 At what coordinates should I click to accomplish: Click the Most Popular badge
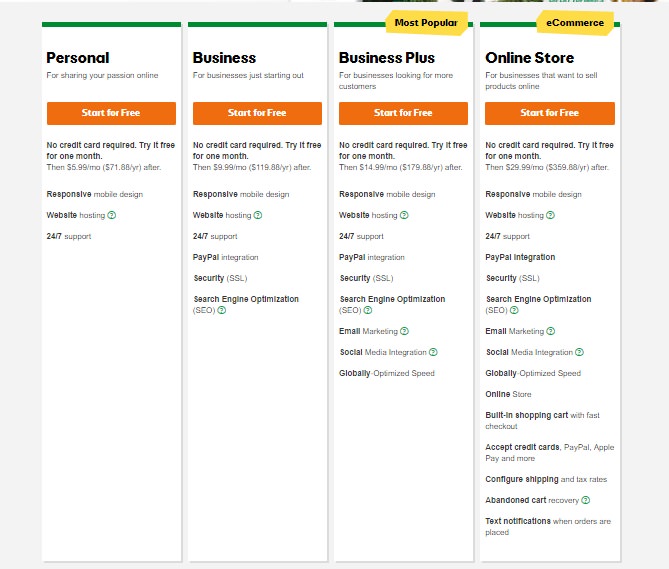pos(426,23)
